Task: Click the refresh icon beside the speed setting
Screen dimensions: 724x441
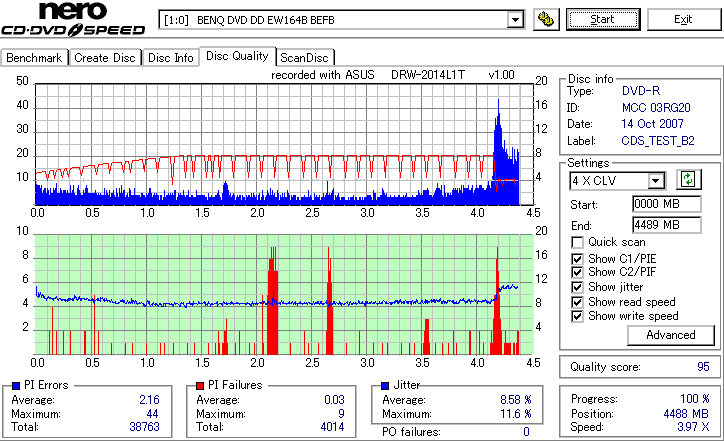Action: (x=688, y=179)
